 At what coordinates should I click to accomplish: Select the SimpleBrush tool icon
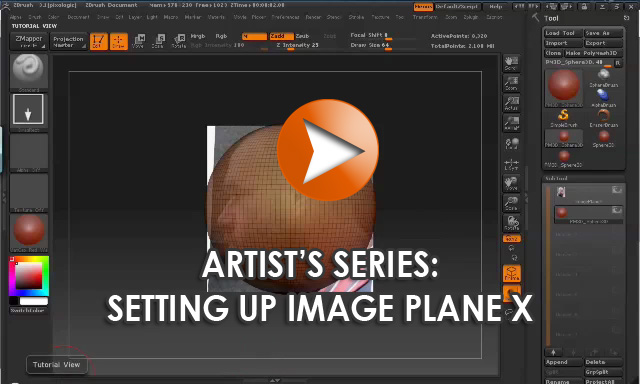564,118
